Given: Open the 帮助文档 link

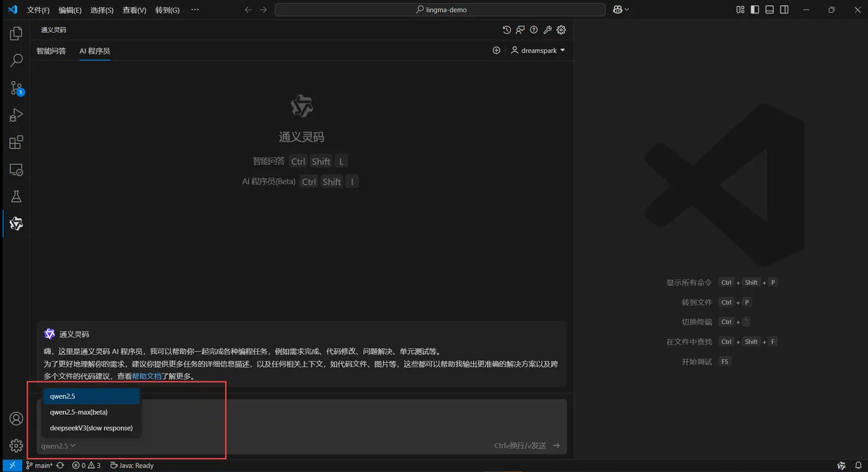Looking at the screenshot, I should pyautogui.click(x=146, y=376).
